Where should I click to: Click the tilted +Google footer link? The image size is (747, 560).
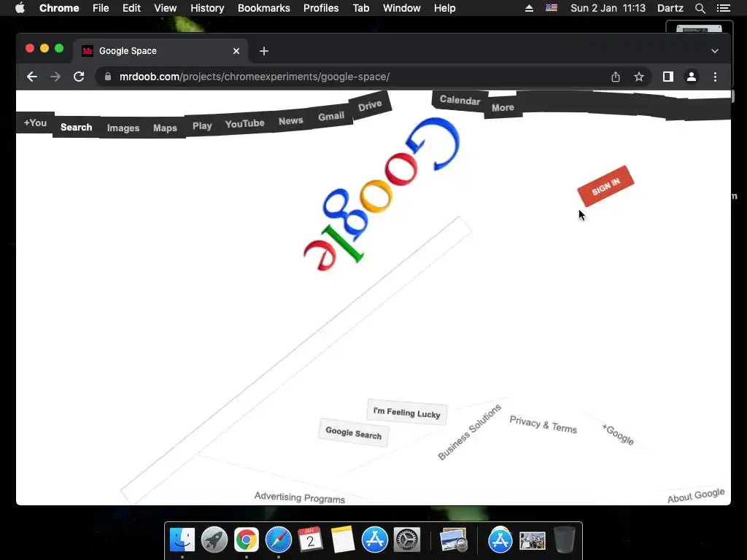(x=618, y=435)
